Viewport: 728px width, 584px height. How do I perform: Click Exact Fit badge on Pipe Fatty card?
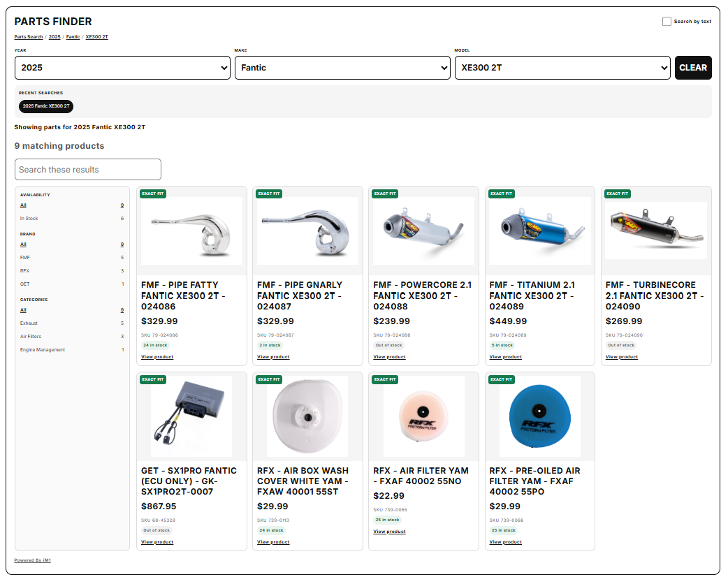pyautogui.click(x=153, y=194)
